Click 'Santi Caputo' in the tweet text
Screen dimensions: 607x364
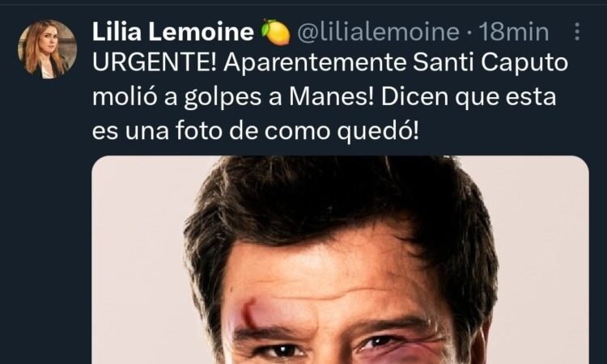[490, 63]
